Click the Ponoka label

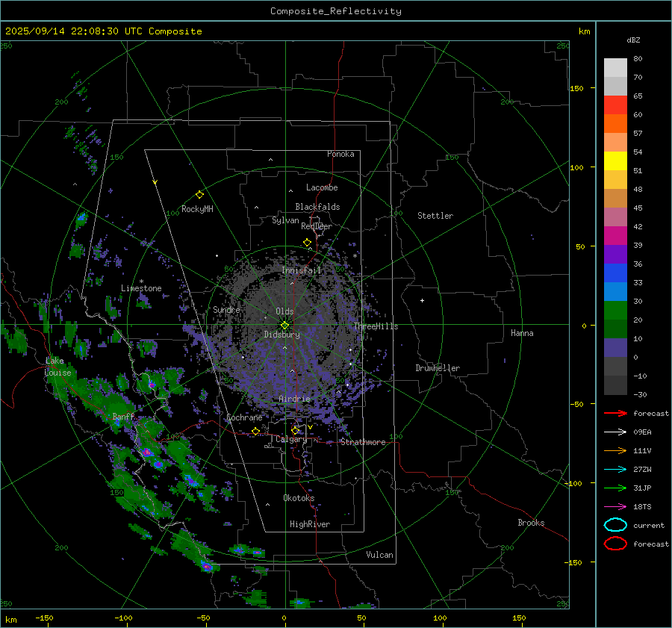pyautogui.click(x=340, y=154)
